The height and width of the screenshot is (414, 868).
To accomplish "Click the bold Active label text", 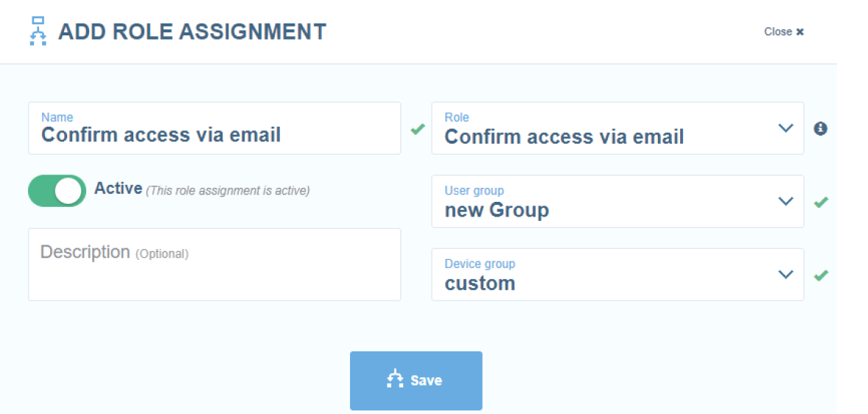I will (x=119, y=188).
